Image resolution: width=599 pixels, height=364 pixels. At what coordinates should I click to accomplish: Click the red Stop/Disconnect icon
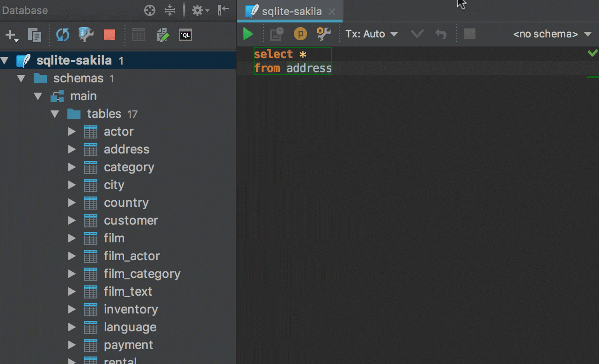pos(109,35)
